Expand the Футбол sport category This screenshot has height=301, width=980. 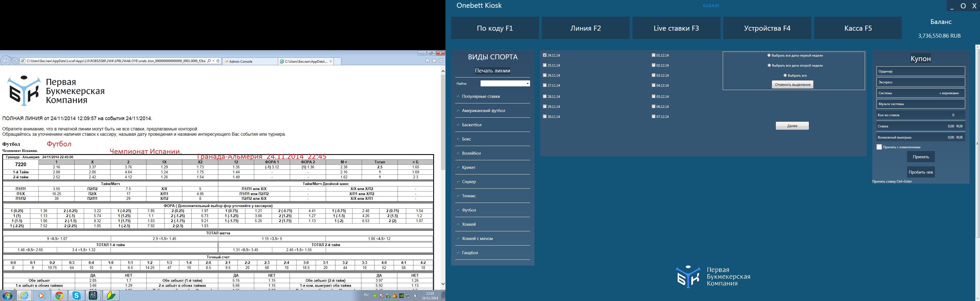click(x=469, y=210)
